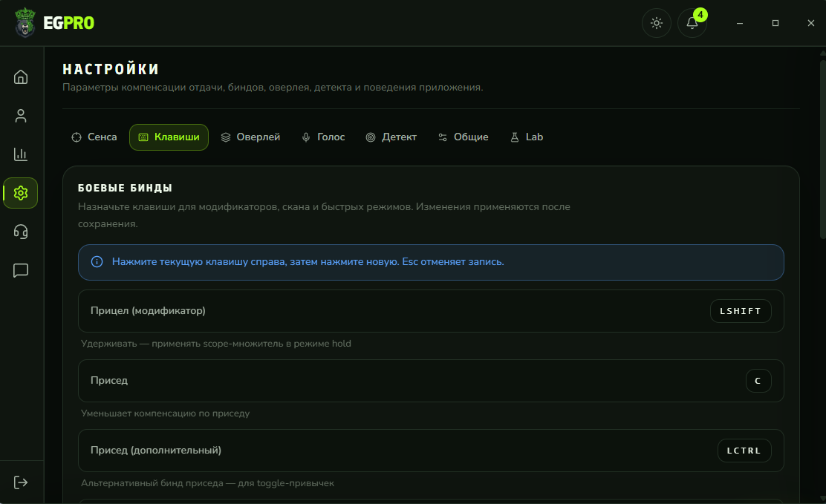Click the Присед (дополнительный) row label
This screenshot has width=826, height=504.
pyautogui.click(x=156, y=451)
